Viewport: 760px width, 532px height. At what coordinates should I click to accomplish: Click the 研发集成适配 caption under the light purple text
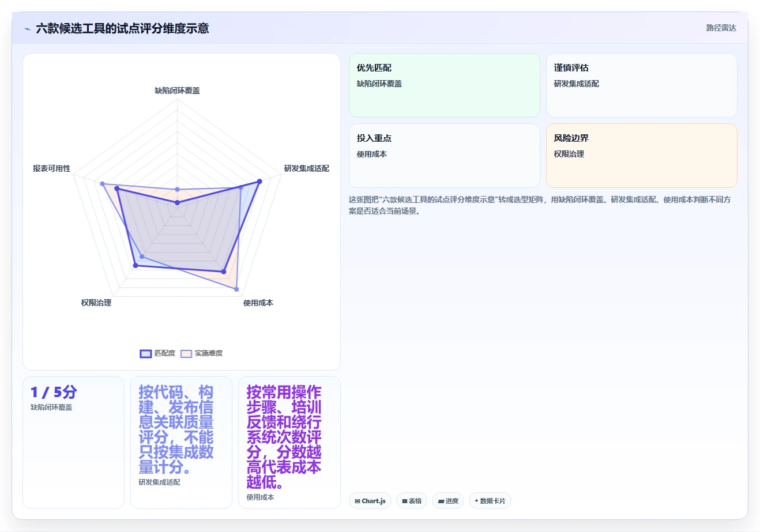[159, 482]
